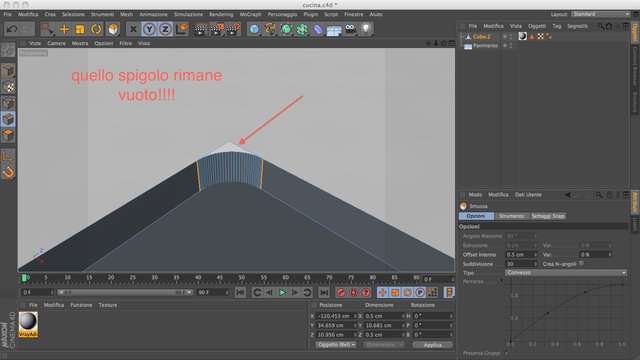Select the VrayAdv material thumbnail
Screen dimensions: 640x360
coord(28,324)
